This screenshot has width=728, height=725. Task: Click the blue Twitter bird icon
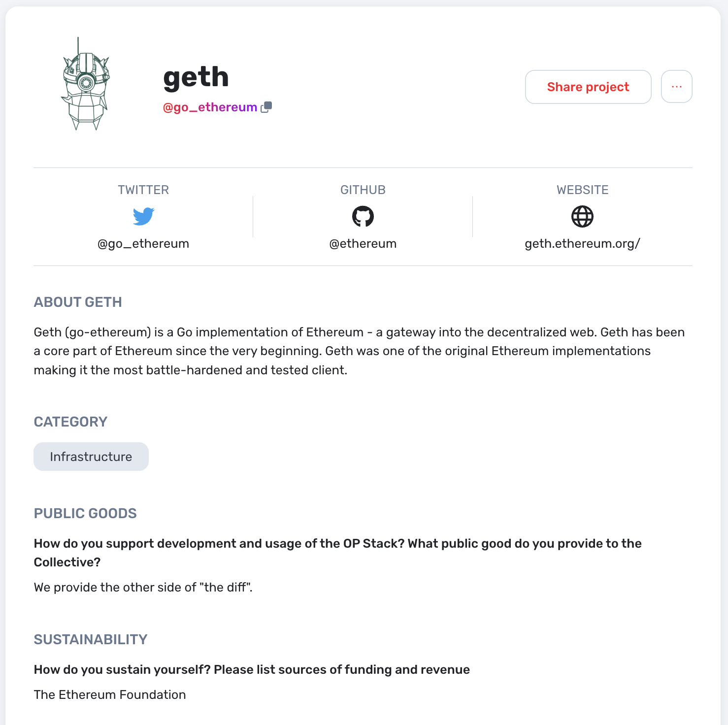tap(143, 216)
